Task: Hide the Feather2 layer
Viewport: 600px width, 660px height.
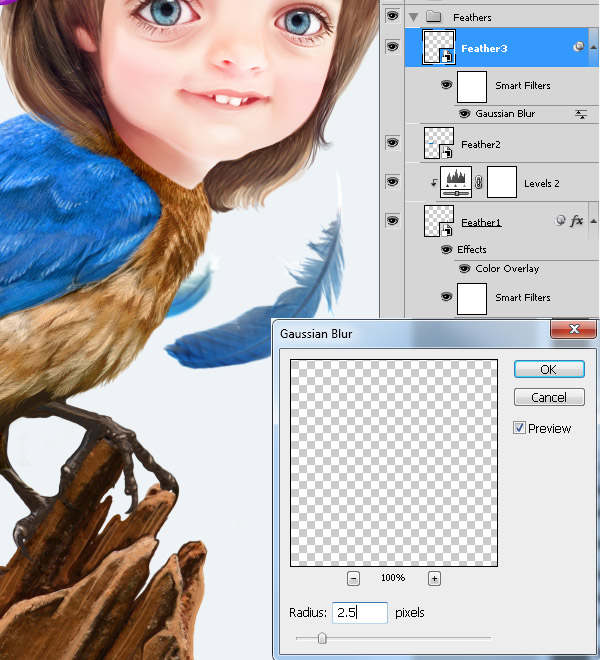Action: click(392, 144)
